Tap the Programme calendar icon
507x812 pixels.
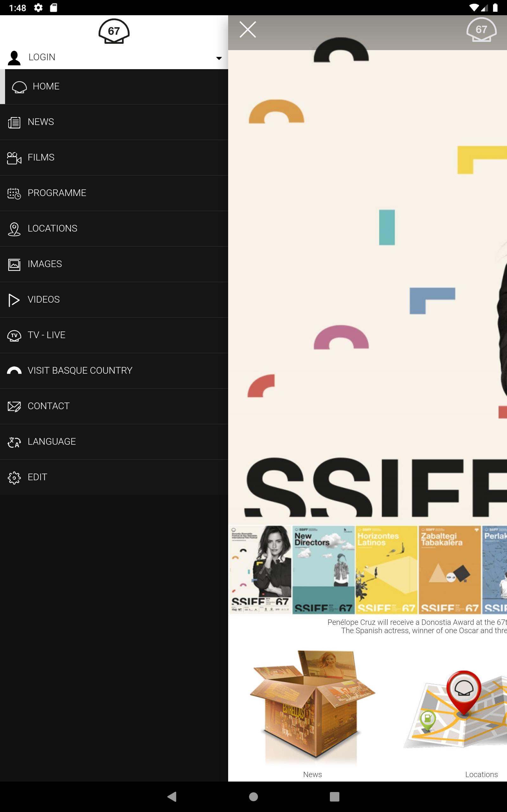[14, 193]
